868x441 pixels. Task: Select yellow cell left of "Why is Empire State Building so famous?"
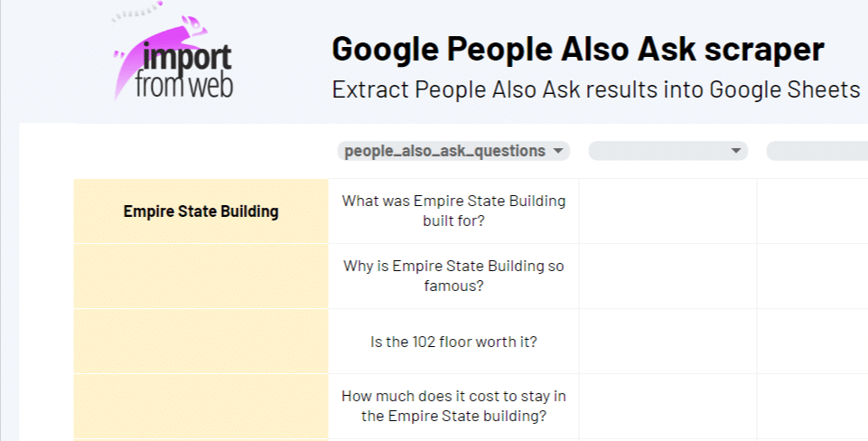[x=201, y=277]
